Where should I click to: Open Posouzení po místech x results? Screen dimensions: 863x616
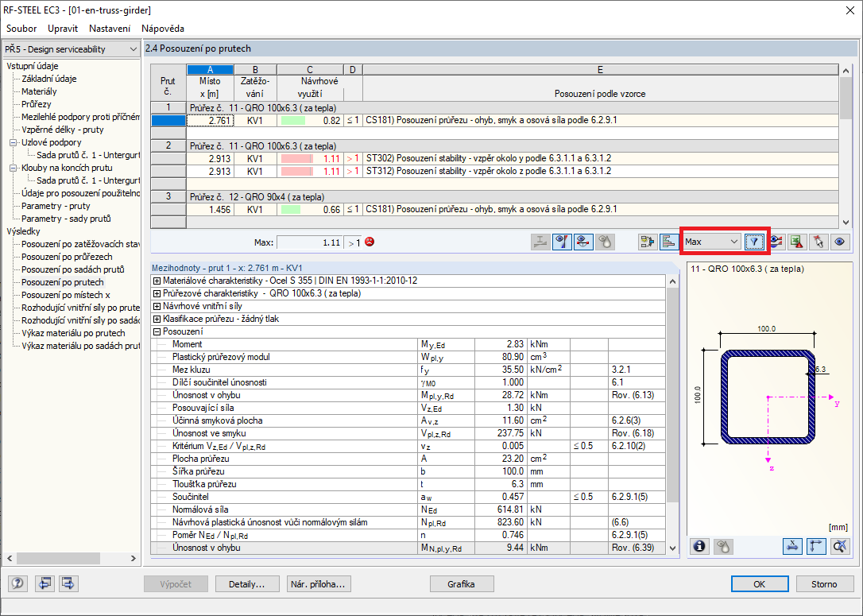[x=65, y=295]
